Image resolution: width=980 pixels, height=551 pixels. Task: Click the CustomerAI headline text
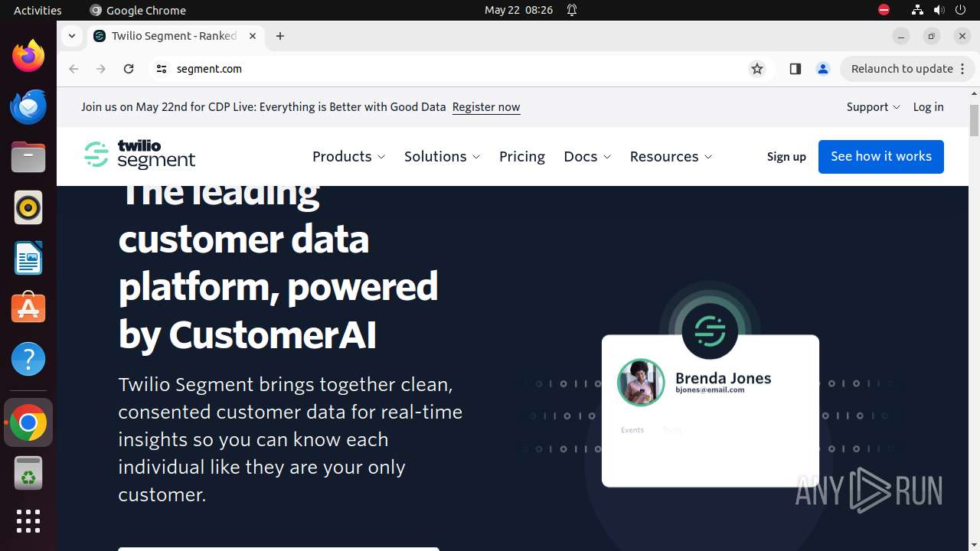tap(273, 334)
